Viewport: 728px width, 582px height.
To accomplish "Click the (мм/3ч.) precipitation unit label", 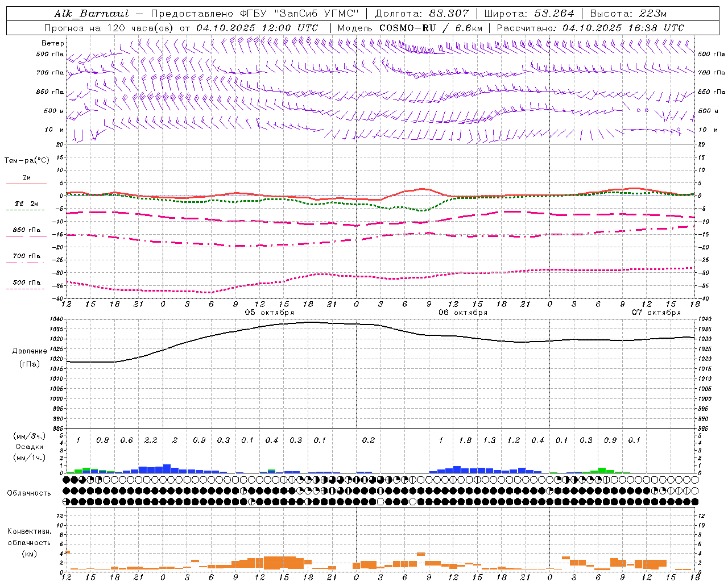I will [x=29, y=436].
